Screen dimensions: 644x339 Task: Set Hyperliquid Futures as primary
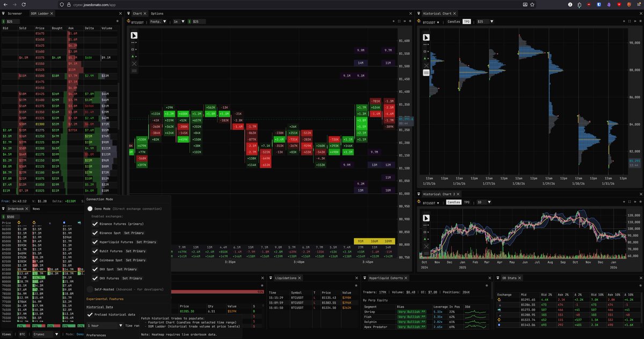[x=146, y=242]
